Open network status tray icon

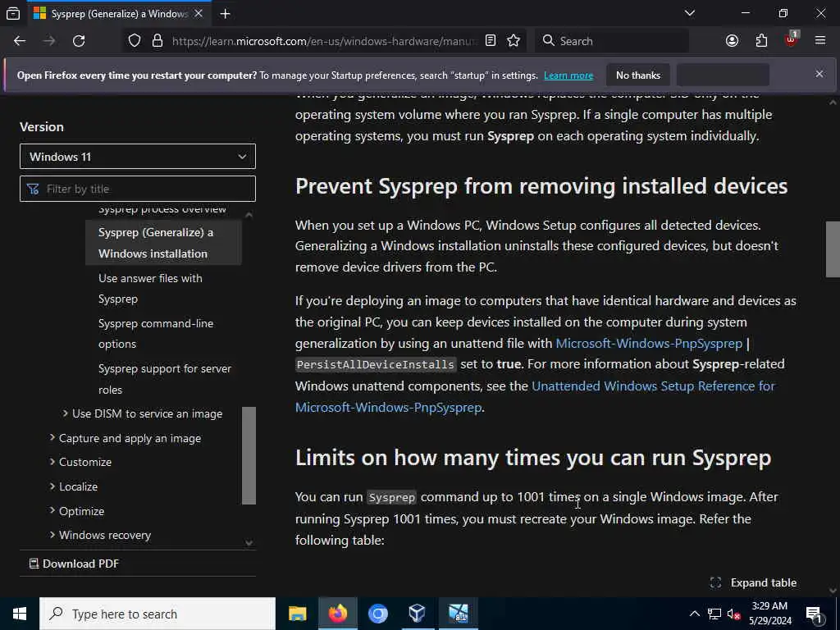[x=714, y=614]
